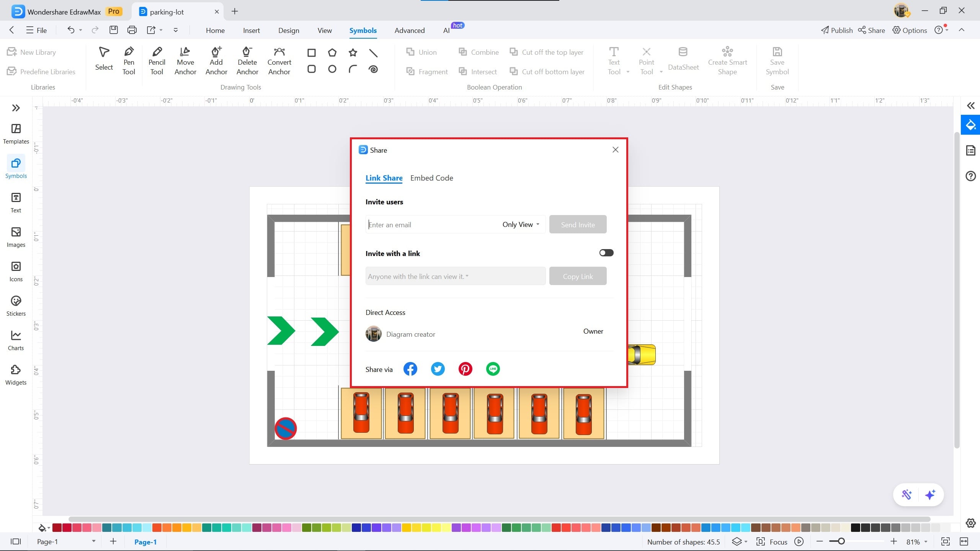Close the Share dialog
This screenshot has height=551, width=980.
tap(615, 150)
